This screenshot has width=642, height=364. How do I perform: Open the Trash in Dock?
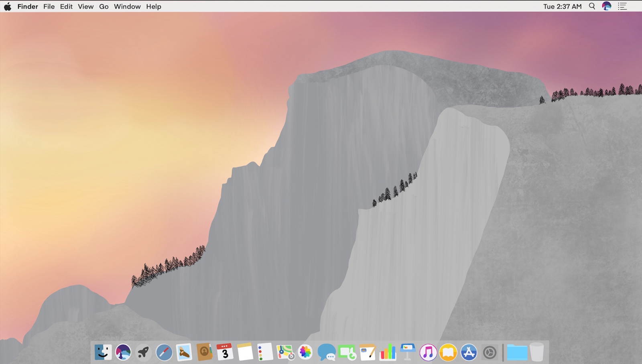[x=537, y=352]
